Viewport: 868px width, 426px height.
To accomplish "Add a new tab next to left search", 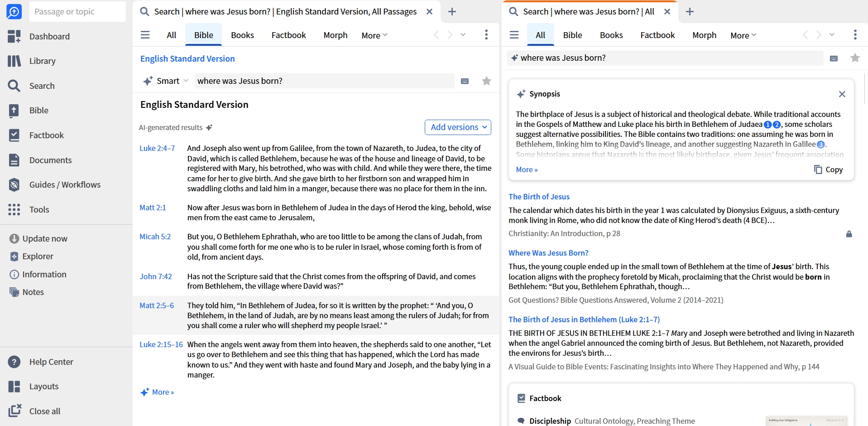I will [x=452, y=12].
